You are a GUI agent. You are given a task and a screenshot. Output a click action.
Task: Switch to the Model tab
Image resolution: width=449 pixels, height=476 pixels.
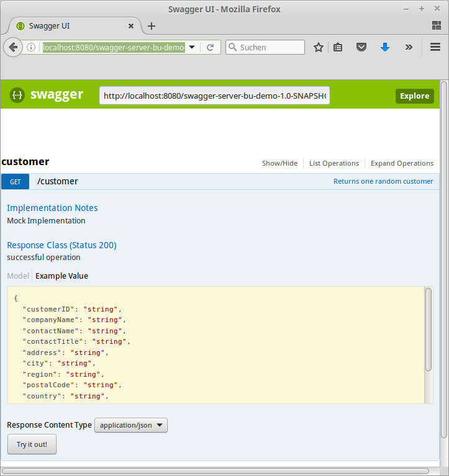18,276
